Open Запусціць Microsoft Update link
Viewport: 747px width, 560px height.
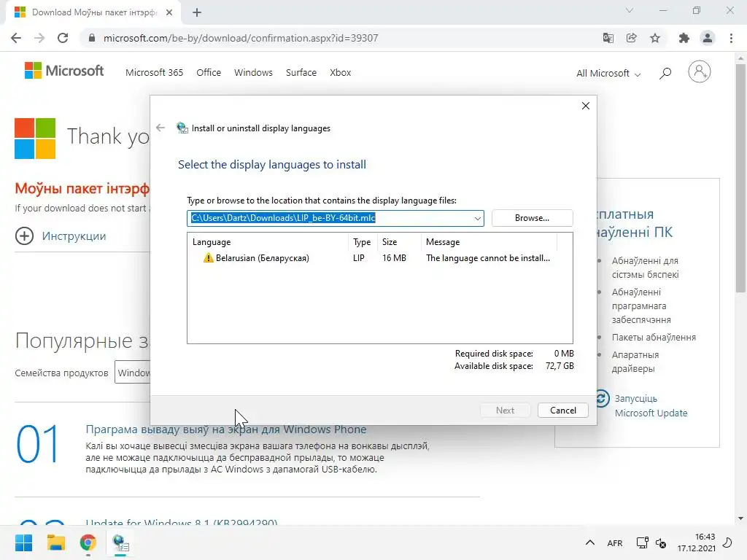(651, 405)
